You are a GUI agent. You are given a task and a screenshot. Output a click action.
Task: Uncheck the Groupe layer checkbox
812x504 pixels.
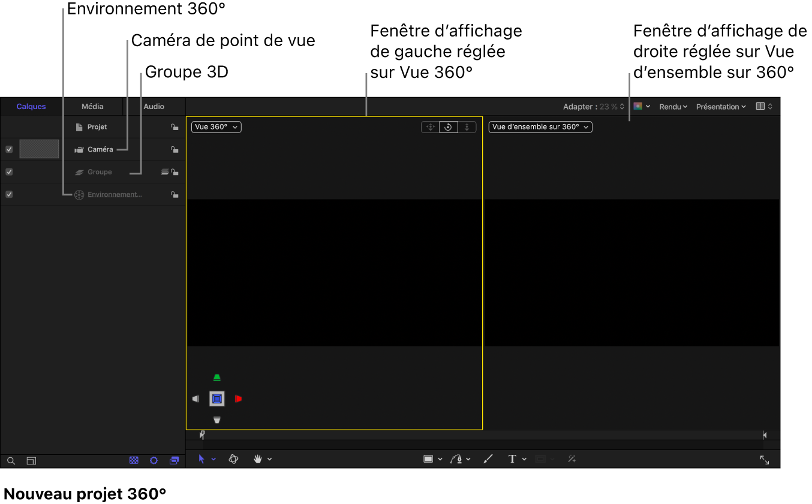tap(9, 172)
